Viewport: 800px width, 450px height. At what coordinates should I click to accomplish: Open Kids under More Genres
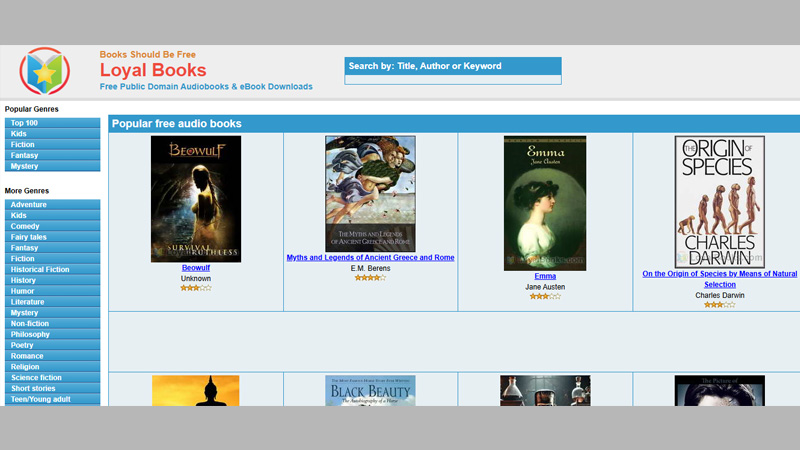point(53,215)
